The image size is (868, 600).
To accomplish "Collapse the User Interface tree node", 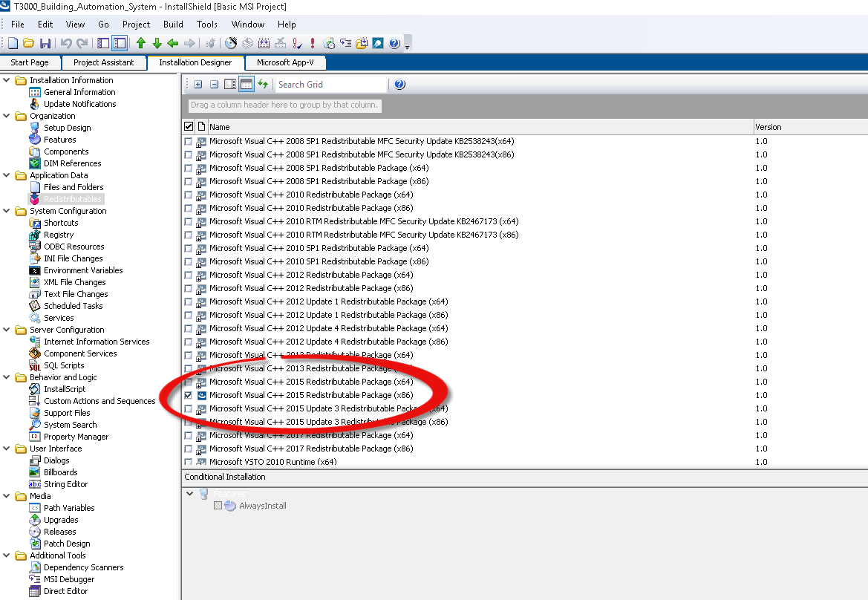I will tap(7, 449).
